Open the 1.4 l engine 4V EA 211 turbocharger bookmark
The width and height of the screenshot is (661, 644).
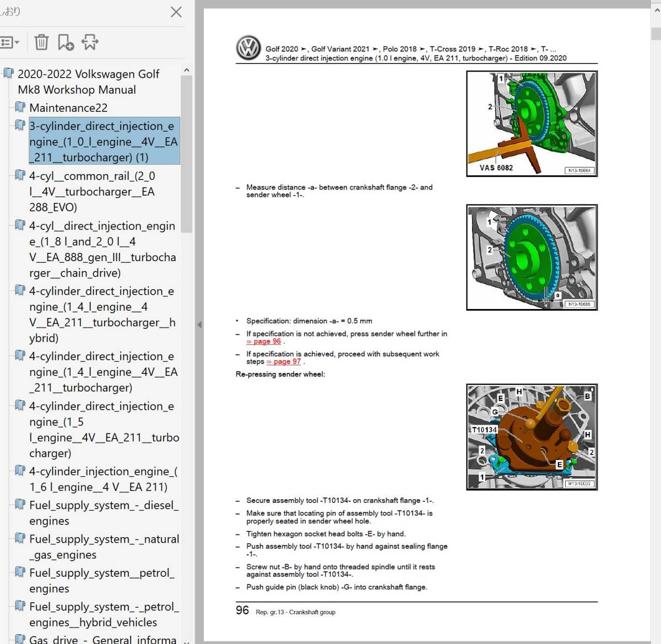pyautogui.click(x=104, y=372)
